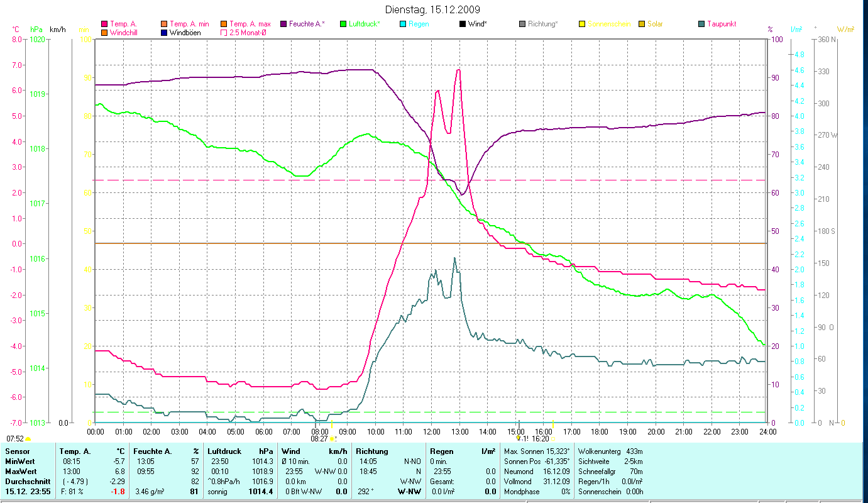Select the black Wind* legend swatch
Image resolution: width=868 pixels, height=503 pixels.
(x=463, y=24)
